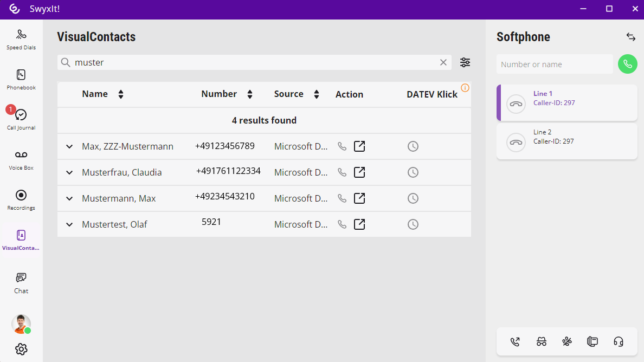Clear the muster search text
The image size is (644, 362).
pyautogui.click(x=443, y=62)
